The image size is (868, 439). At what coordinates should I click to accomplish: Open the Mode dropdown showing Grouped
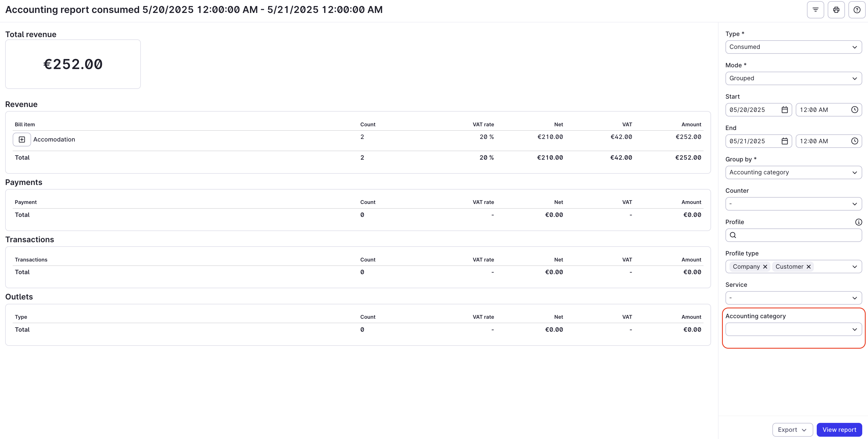click(793, 79)
